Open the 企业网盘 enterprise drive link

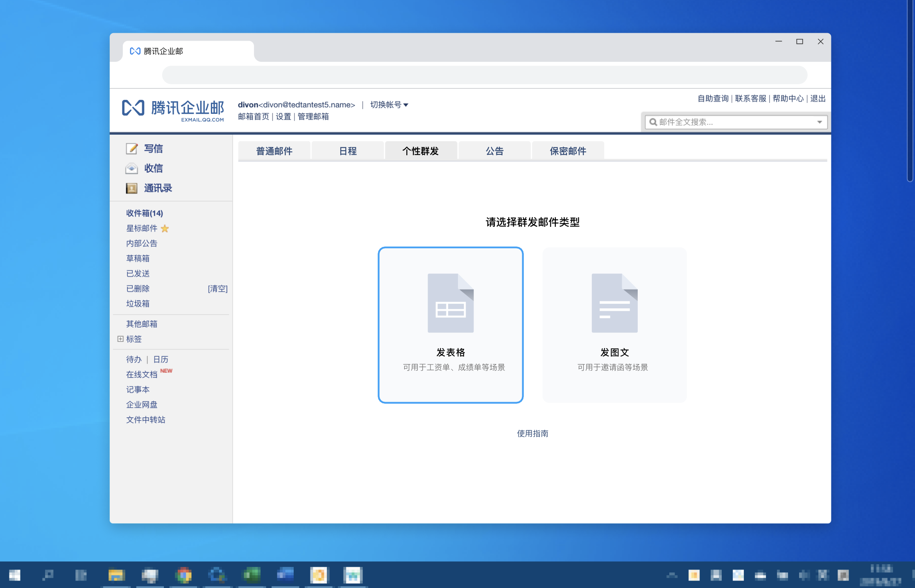point(142,405)
